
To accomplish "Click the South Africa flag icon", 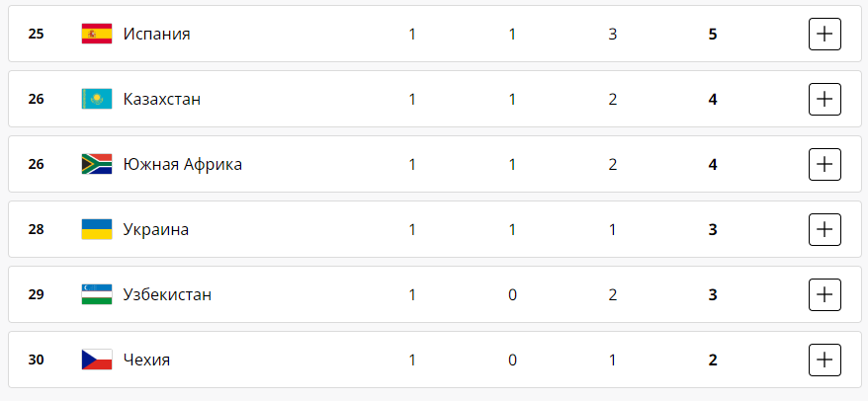I will pyautogui.click(x=96, y=165).
